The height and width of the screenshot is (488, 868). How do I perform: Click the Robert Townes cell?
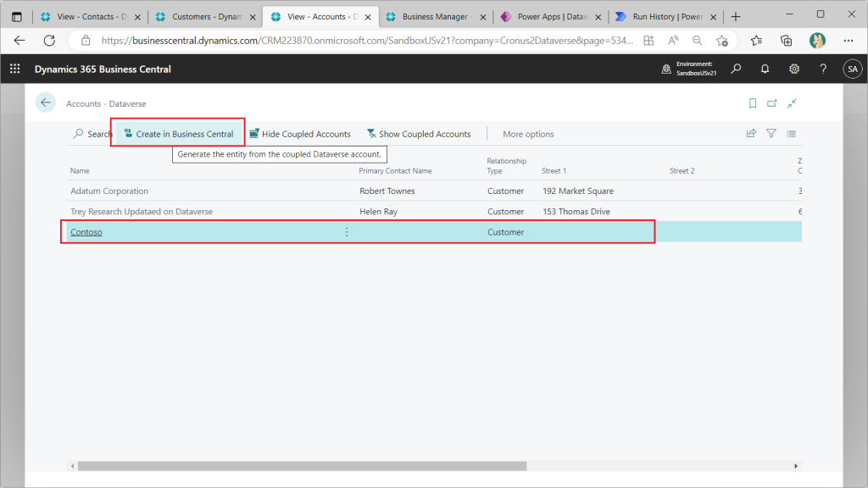coord(387,191)
